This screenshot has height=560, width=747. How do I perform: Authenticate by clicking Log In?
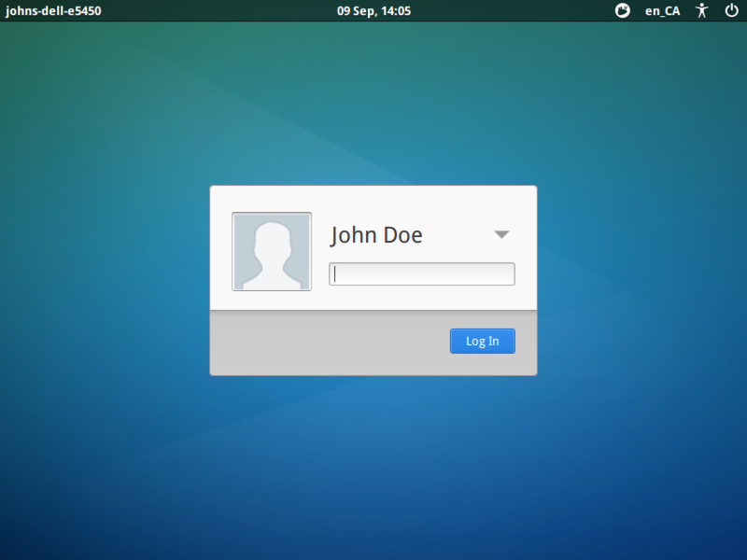click(x=482, y=341)
